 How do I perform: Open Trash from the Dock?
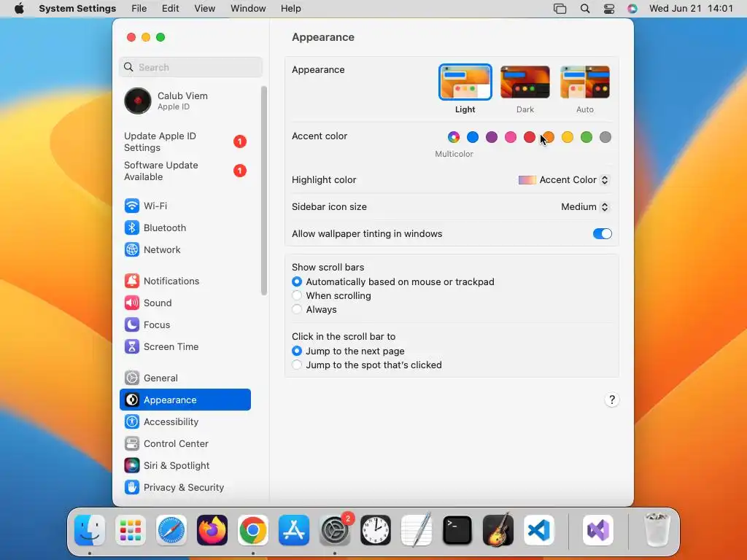pyautogui.click(x=657, y=530)
